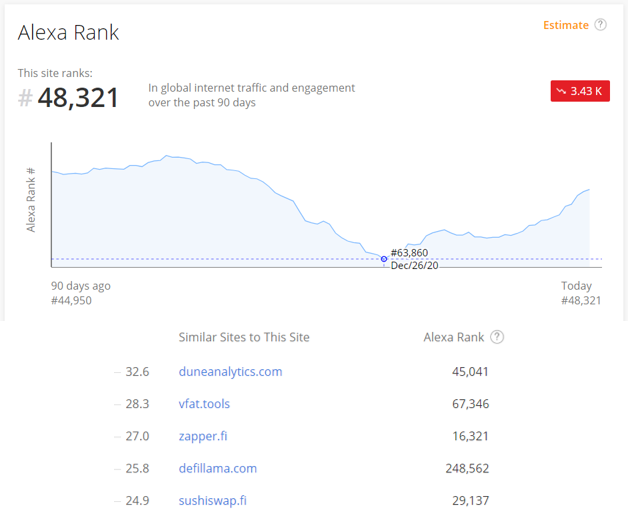Viewport: 628px width, 523px height.
Task: Click the red 3.43 K rank change badge
Action: (580, 91)
